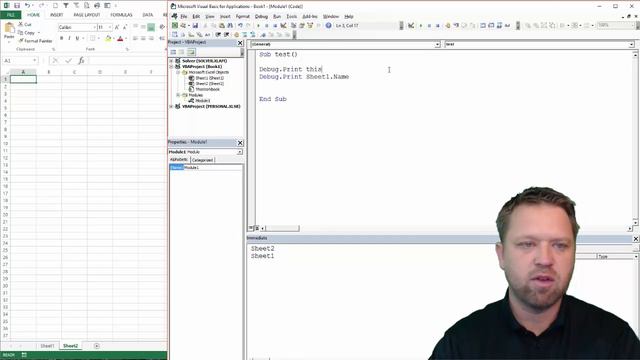640x360 pixels.
Task: Click Format Painter in Excel's ribbon
Action: (35, 41)
